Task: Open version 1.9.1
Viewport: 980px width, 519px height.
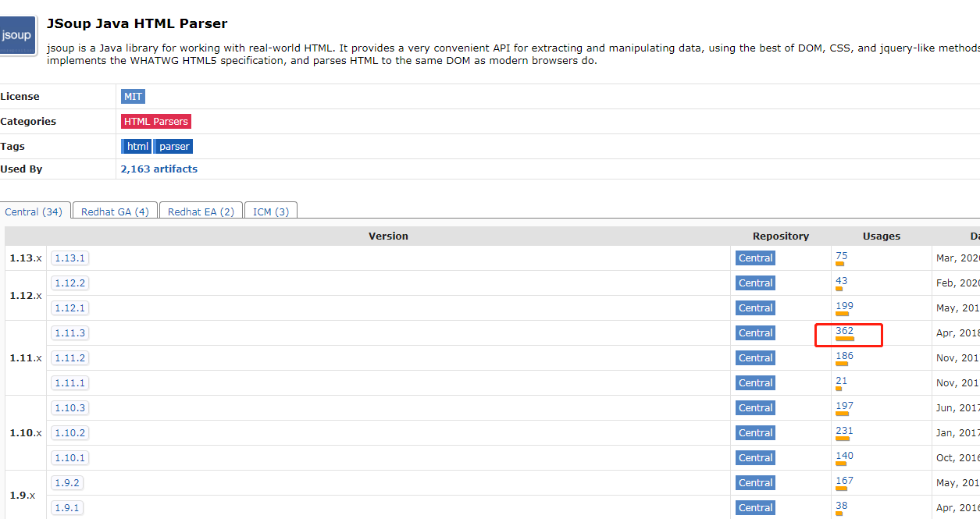Action: coord(66,508)
